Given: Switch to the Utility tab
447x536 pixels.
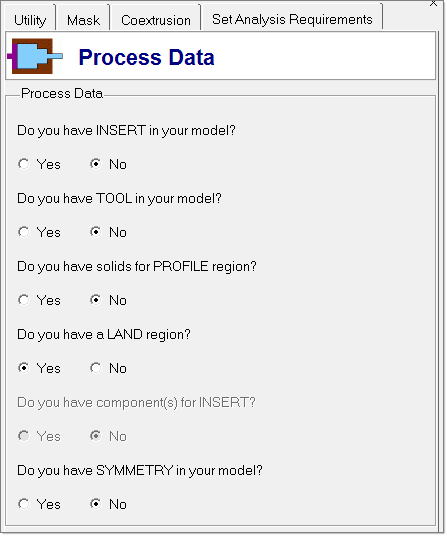Looking at the screenshot, I should (30, 20).
